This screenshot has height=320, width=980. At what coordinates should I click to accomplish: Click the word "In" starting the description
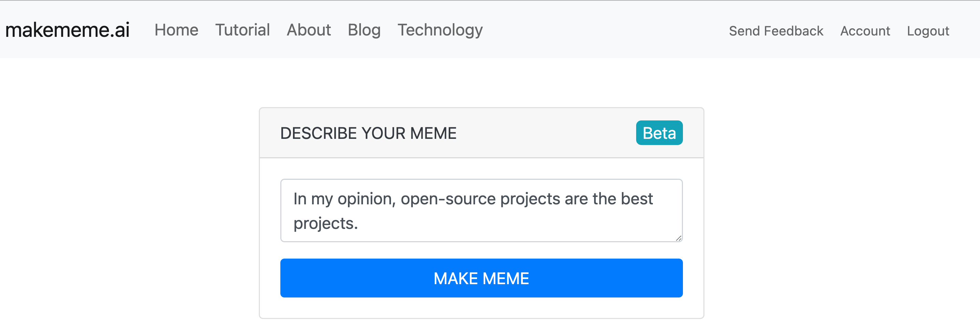[x=300, y=199]
